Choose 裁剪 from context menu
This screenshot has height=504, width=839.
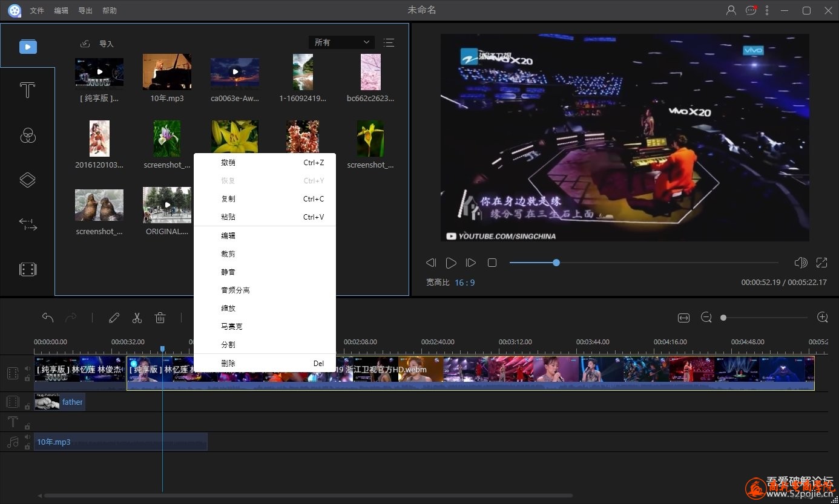pyautogui.click(x=265, y=254)
